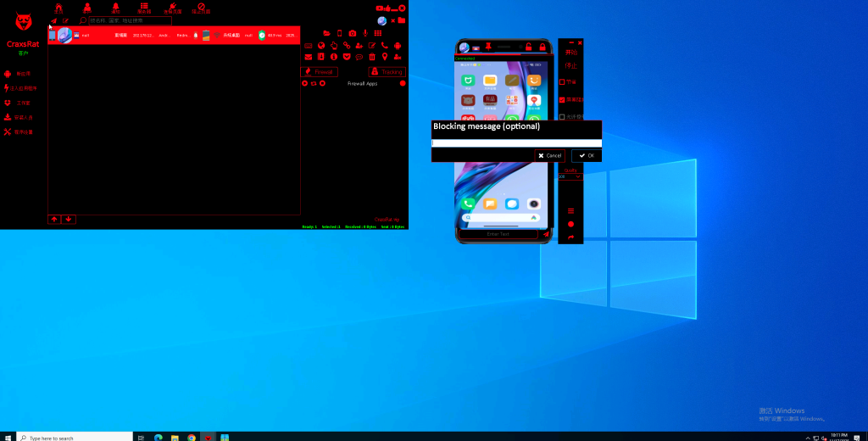Click the remove-user icon in right panel
Viewport: 868px width, 441px height.
[x=398, y=57]
